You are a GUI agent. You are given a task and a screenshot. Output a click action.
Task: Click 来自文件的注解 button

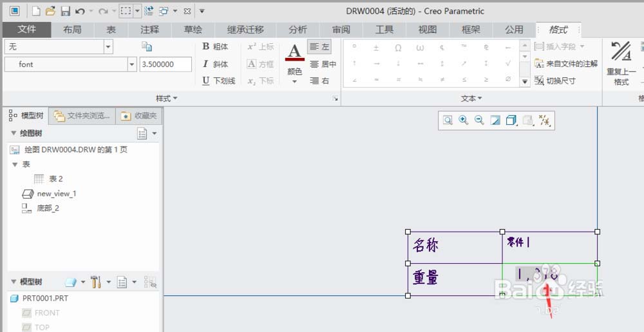click(x=566, y=64)
